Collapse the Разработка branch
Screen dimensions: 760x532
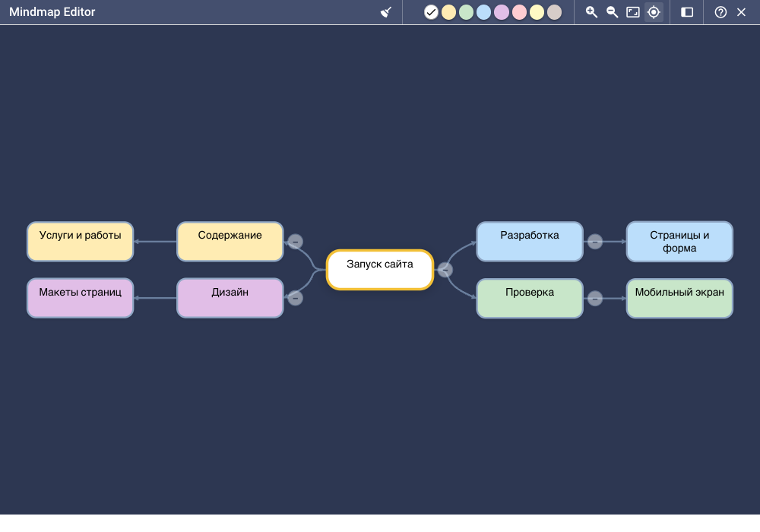(595, 241)
